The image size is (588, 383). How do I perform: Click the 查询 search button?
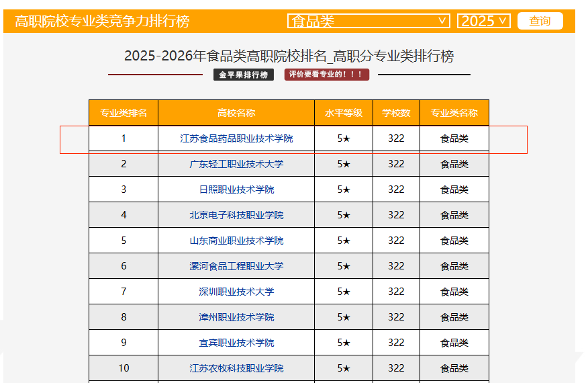click(540, 21)
